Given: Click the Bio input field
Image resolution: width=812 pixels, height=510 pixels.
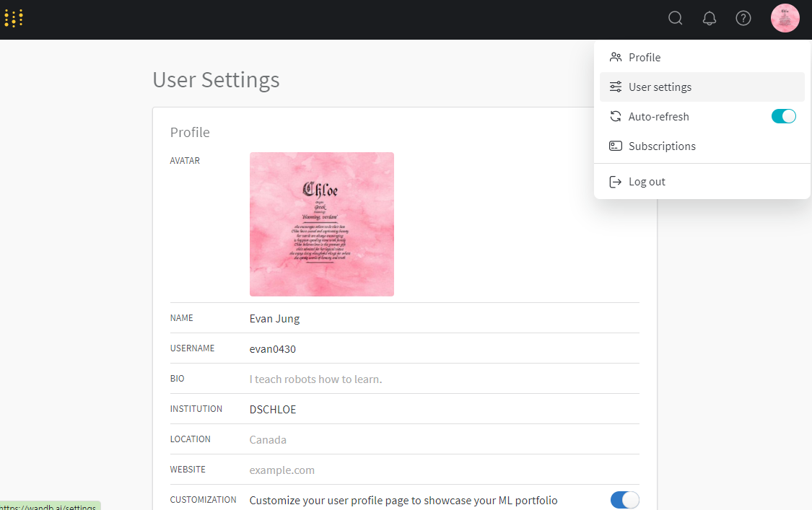Looking at the screenshot, I should tap(445, 379).
